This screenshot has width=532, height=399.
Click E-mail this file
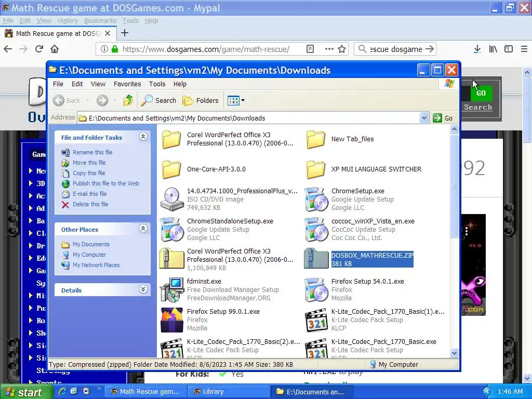point(89,194)
